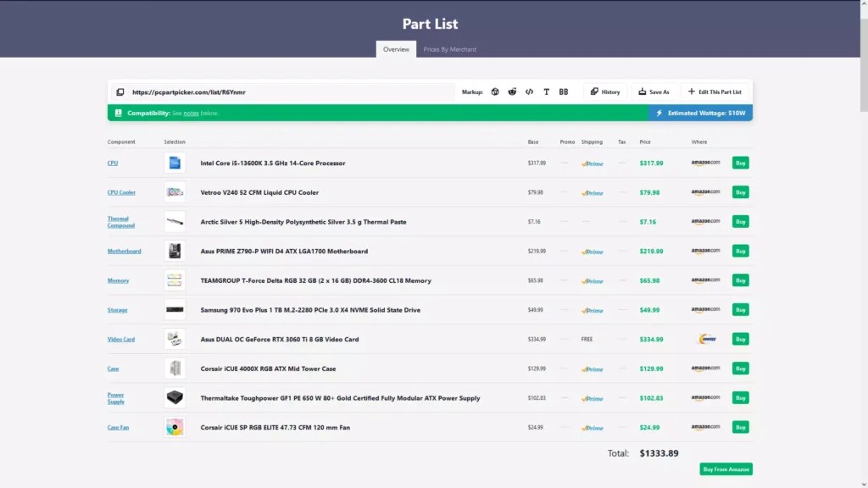Click the Intel Core i5-13600K thumbnail
Screen dimensions: 868x488
(175, 163)
